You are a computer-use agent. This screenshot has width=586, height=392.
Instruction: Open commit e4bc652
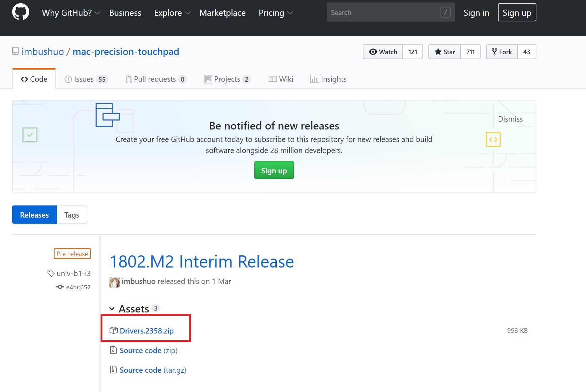pos(78,287)
